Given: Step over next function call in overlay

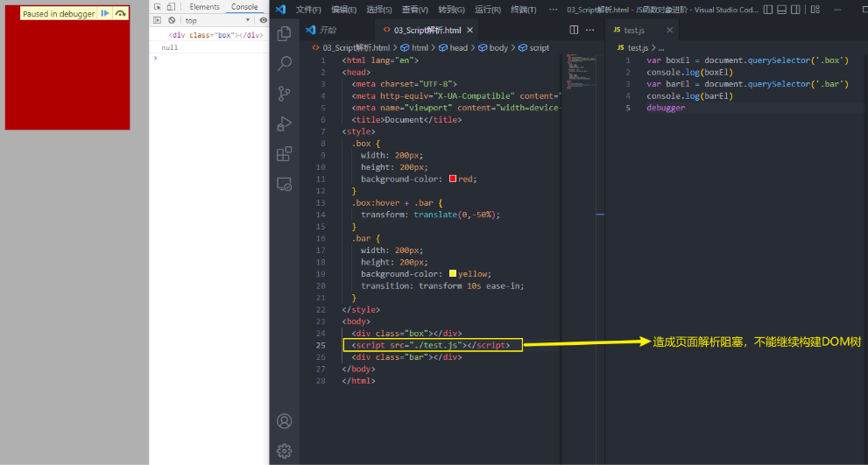Looking at the screenshot, I should [x=121, y=13].
